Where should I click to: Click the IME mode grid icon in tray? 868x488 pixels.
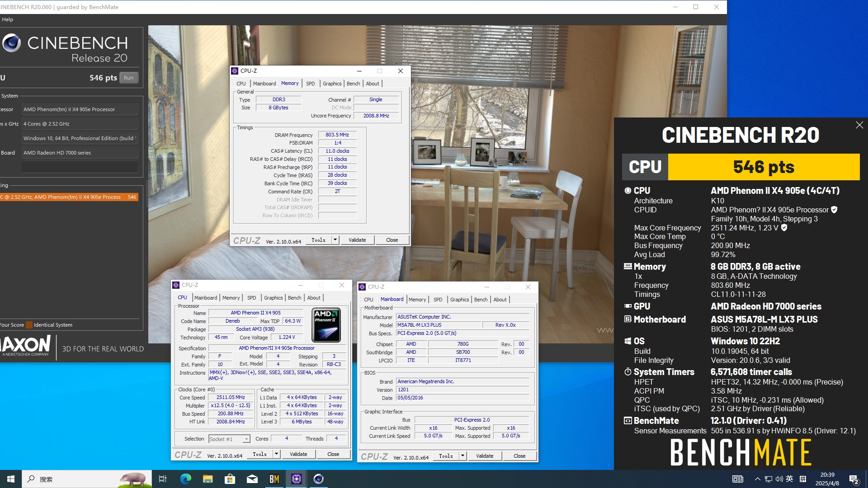coord(803,479)
